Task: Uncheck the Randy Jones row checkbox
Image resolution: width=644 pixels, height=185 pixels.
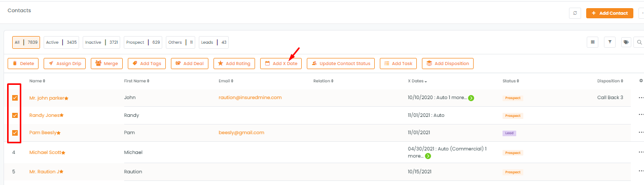Action: [x=15, y=115]
